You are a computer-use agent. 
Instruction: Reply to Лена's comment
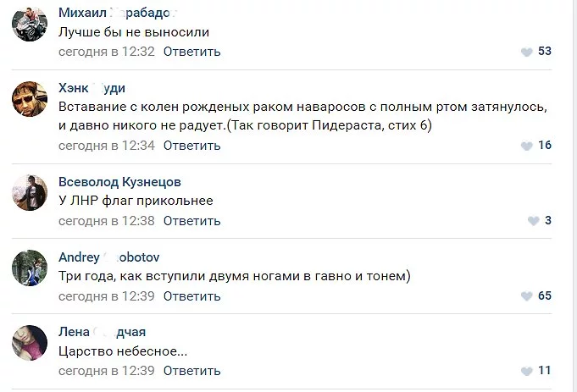tap(191, 371)
